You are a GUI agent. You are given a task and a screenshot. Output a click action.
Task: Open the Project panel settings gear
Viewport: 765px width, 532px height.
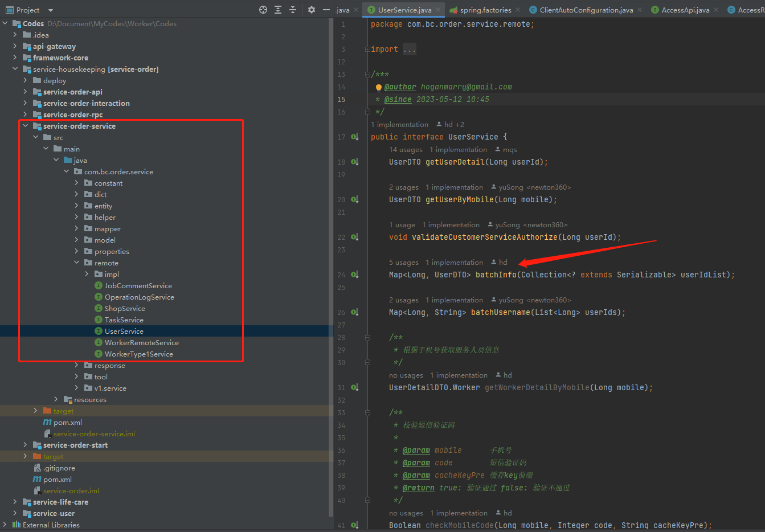(x=311, y=10)
